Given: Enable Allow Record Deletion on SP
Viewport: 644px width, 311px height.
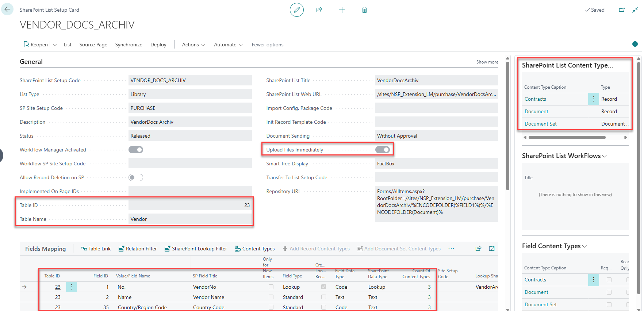Looking at the screenshot, I should point(136,177).
